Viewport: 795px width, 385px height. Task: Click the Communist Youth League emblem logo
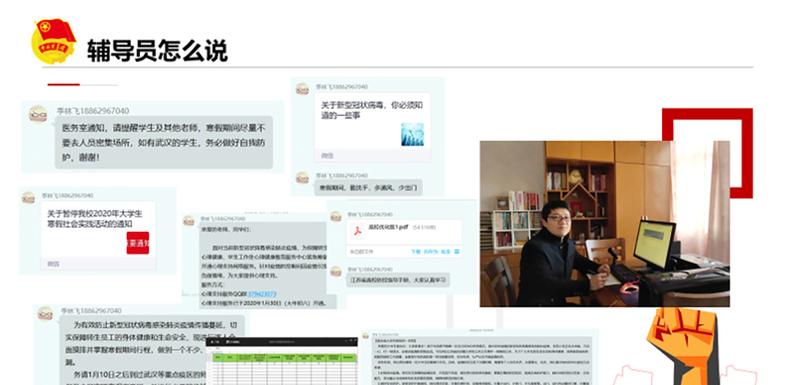[x=53, y=41]
